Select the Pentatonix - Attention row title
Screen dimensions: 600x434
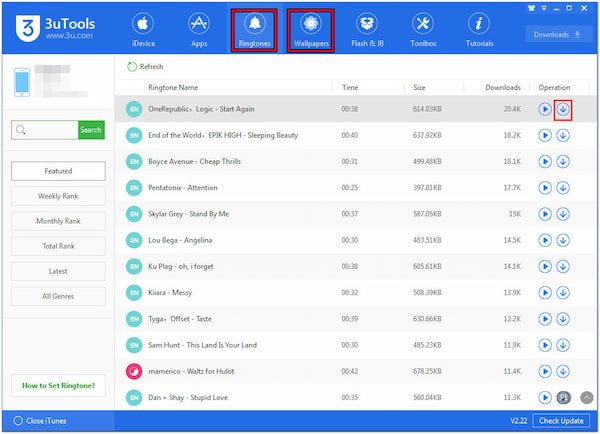[183, 188]
